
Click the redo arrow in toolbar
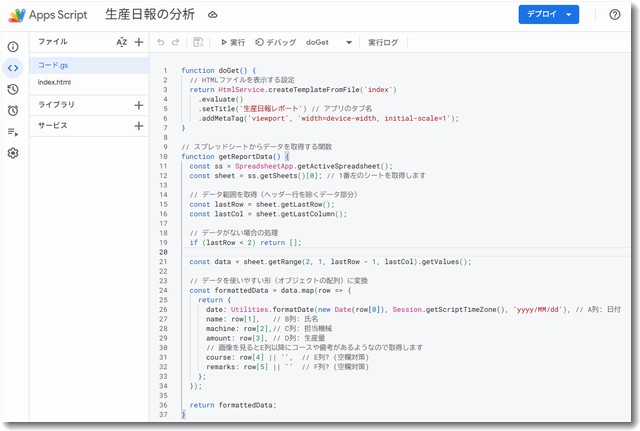click(x=177, y=43)
